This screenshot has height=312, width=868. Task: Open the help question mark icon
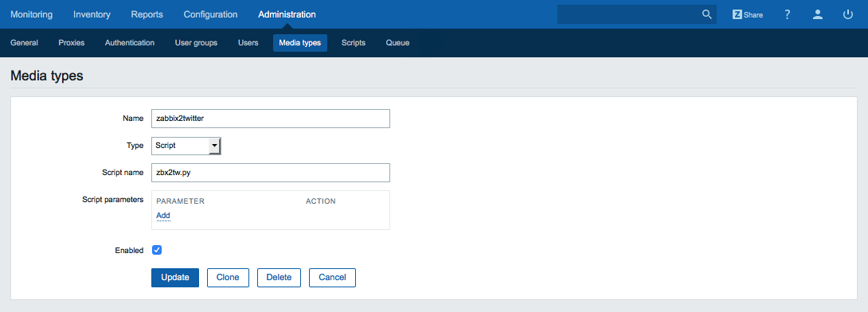point(788,14)
